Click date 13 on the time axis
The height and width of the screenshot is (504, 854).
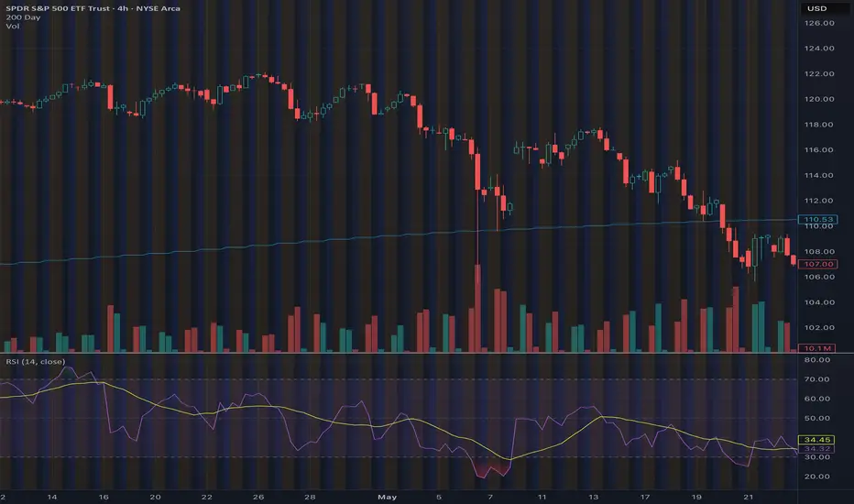pyautogui.click(x=593, y=497)
